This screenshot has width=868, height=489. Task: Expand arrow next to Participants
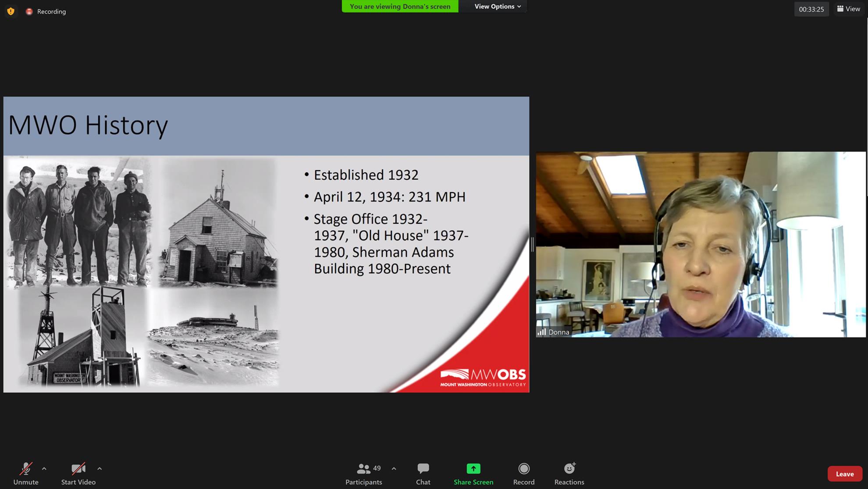coord(394,469)
